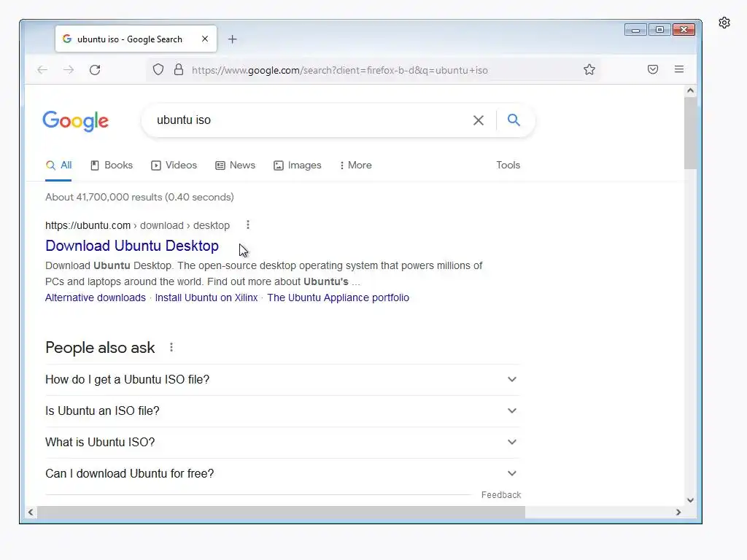Click the People also ask heading
Viewport: 747px width, 560px height.
pos(100,348)
